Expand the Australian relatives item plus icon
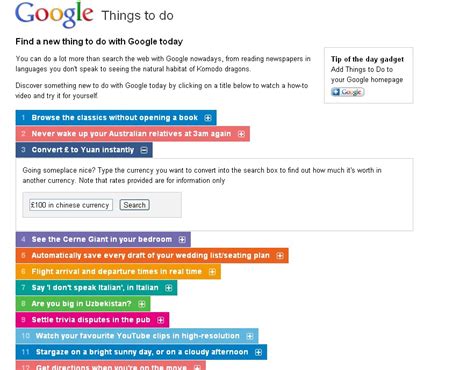Screen dimensions: 474x370 pos(241,134)
